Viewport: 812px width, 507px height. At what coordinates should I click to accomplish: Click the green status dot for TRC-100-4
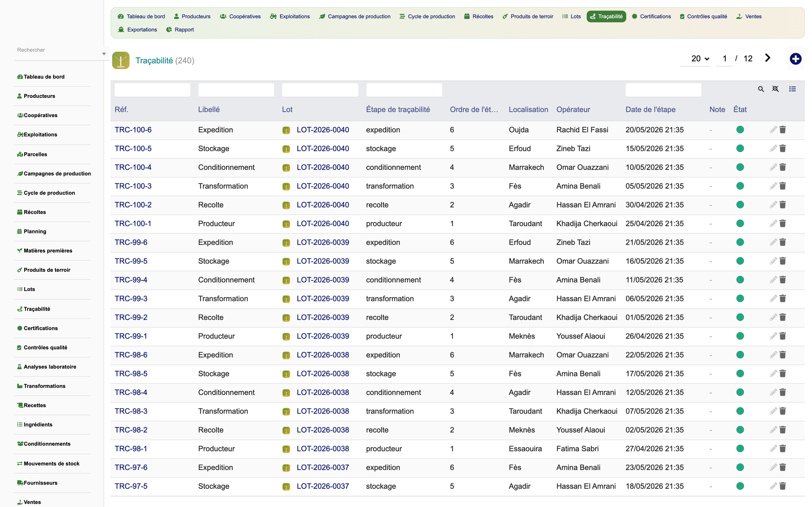tap(740, 167)
